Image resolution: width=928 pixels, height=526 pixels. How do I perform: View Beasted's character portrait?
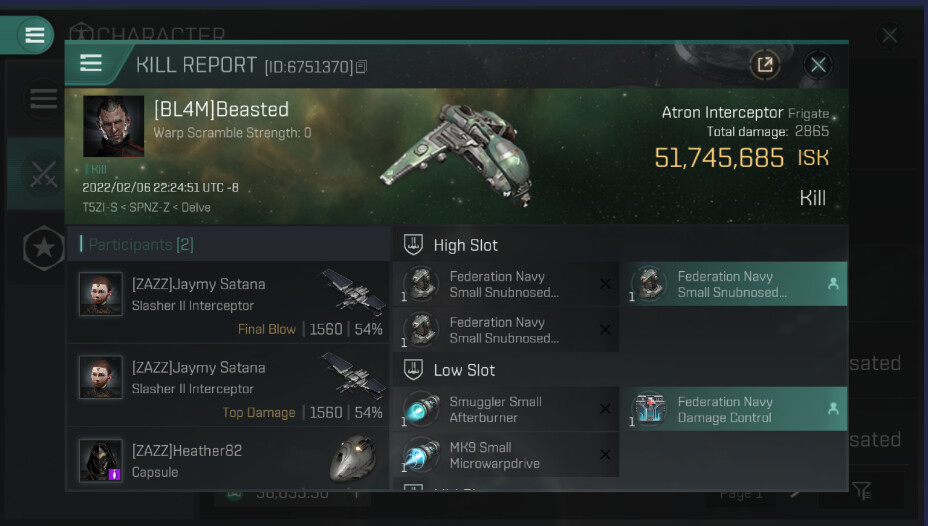click(113, 126)
